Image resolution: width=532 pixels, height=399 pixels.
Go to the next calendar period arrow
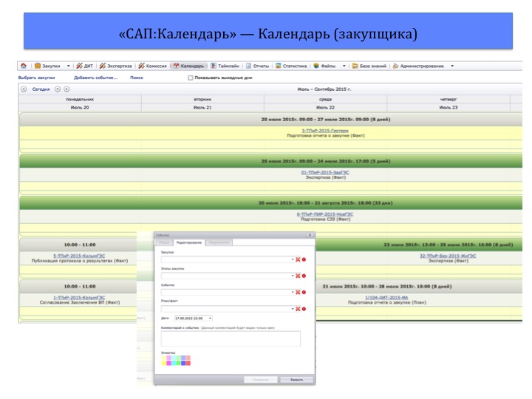(66, 89)
